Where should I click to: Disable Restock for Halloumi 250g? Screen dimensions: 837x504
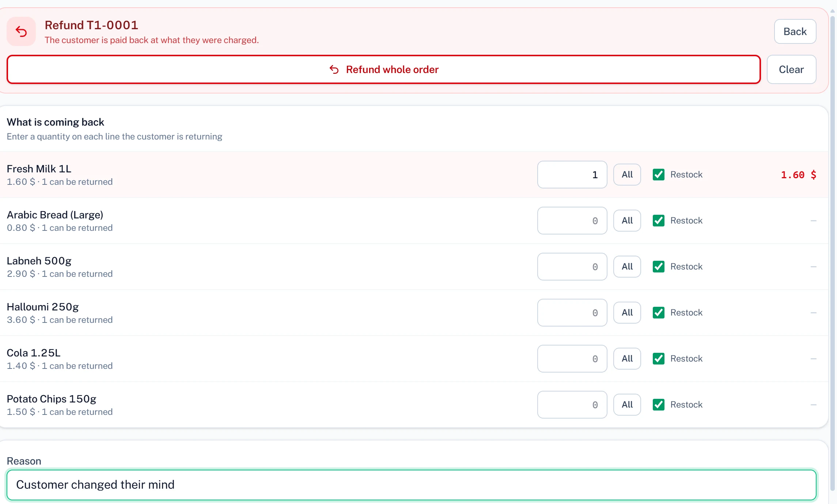pyautogui.click(x=659, y=313)
